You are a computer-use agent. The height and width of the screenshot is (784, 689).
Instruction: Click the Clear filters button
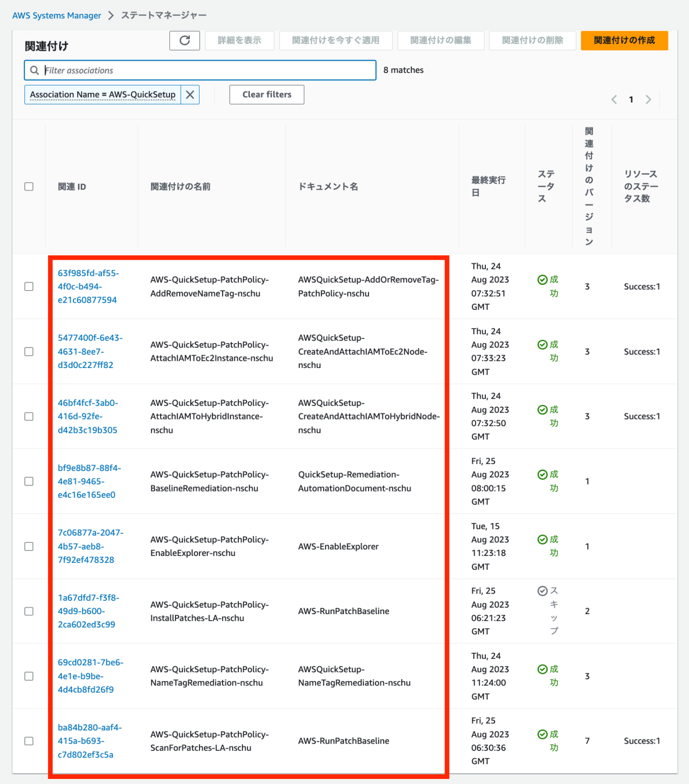pos(266,94)
